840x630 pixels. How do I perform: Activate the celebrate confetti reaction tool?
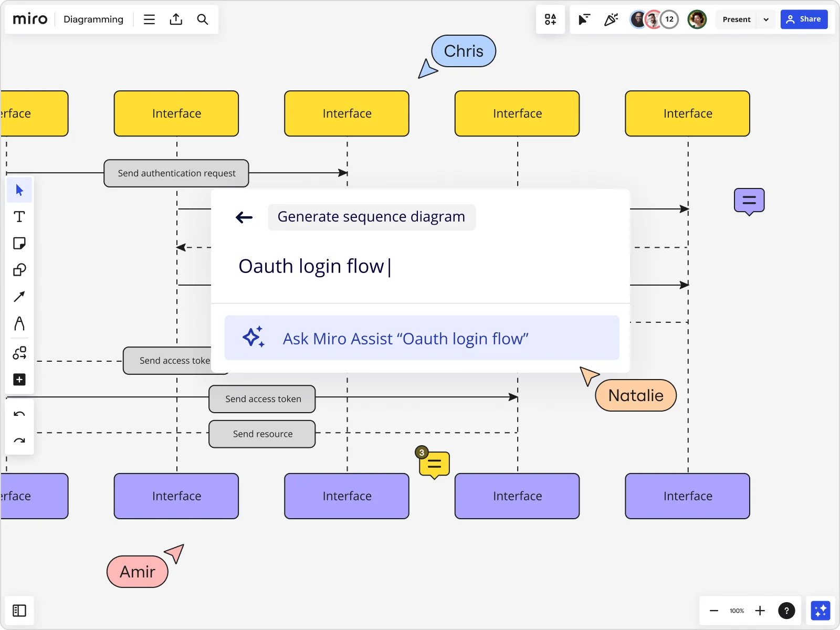point(611,19)
